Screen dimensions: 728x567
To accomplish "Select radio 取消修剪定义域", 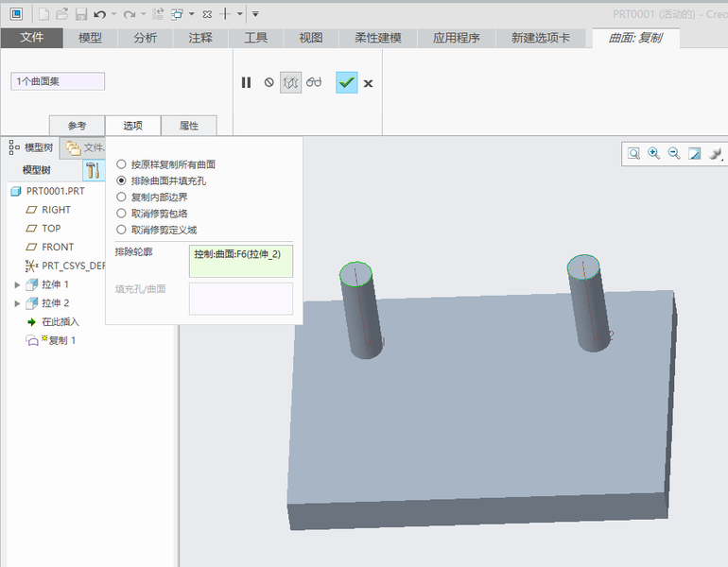I will point(121,230).
